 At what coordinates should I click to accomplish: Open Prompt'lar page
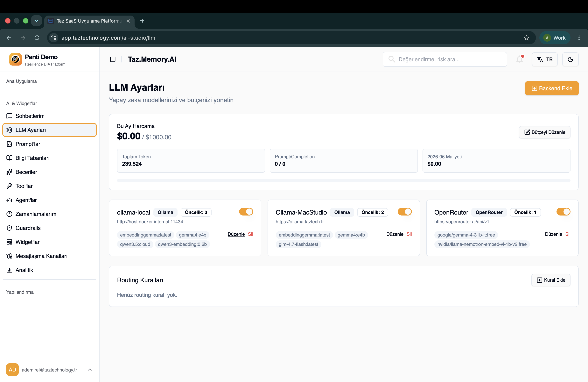tap(49, 144)
